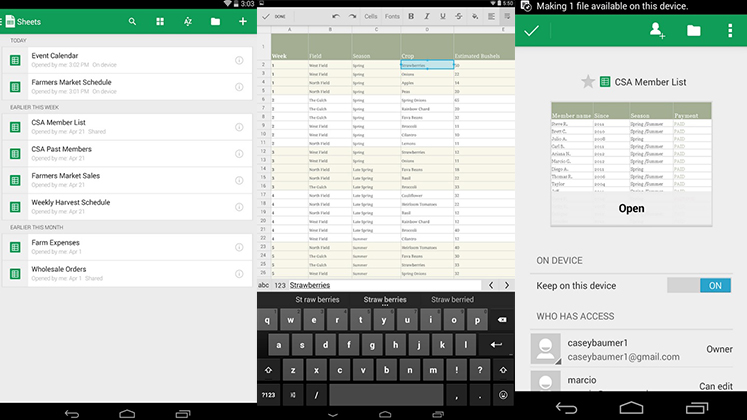
Task: Show info for Farmers Market Schedule
Action: [x=239, y=87]
